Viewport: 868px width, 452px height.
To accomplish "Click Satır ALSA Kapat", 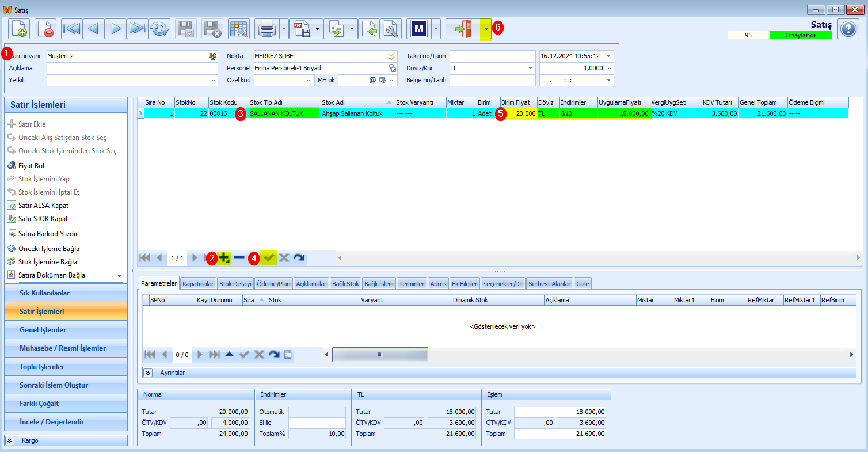I will click(43, 206).
